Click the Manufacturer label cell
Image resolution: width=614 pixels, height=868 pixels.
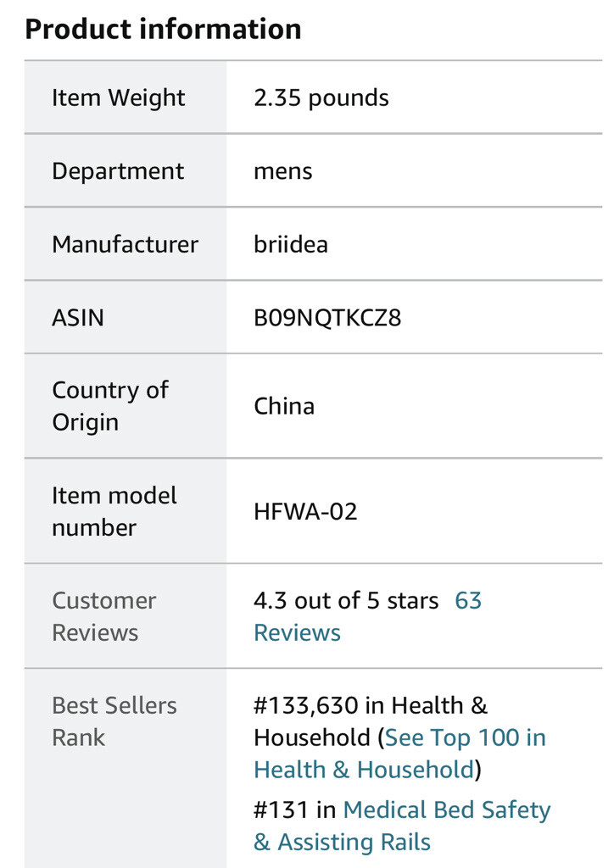coord(126,244)
